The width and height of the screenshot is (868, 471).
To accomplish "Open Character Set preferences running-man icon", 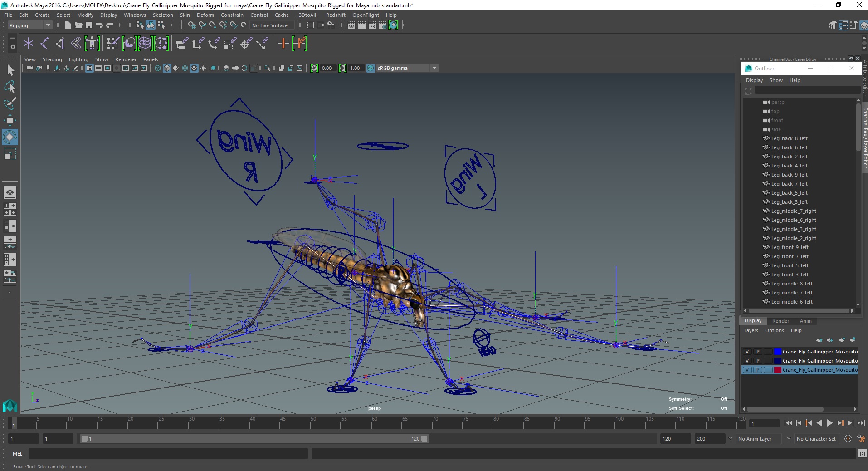I will coord(861,439).
